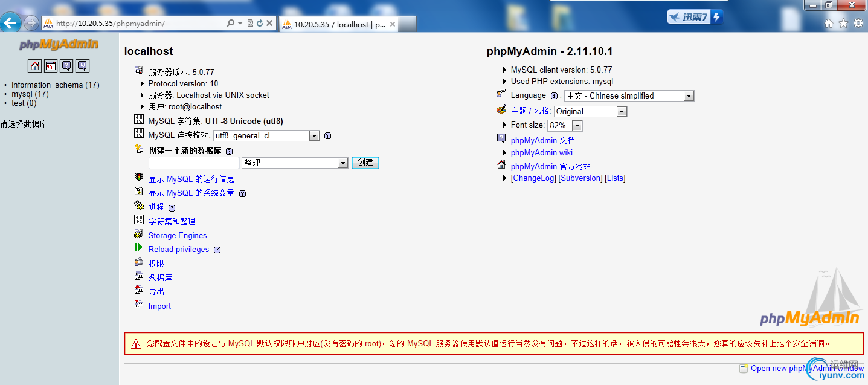Open the 字符集和整理 link

click(x=172, y=221)
